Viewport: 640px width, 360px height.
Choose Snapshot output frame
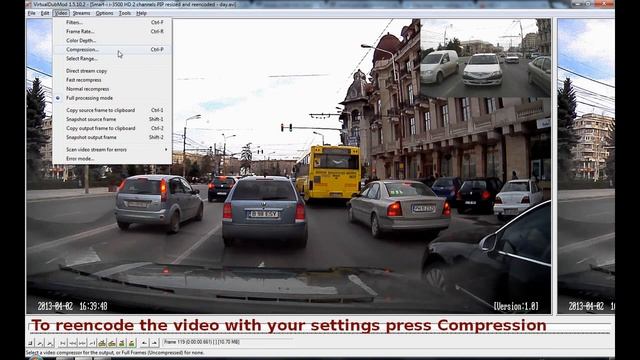[x=112, y=137]
